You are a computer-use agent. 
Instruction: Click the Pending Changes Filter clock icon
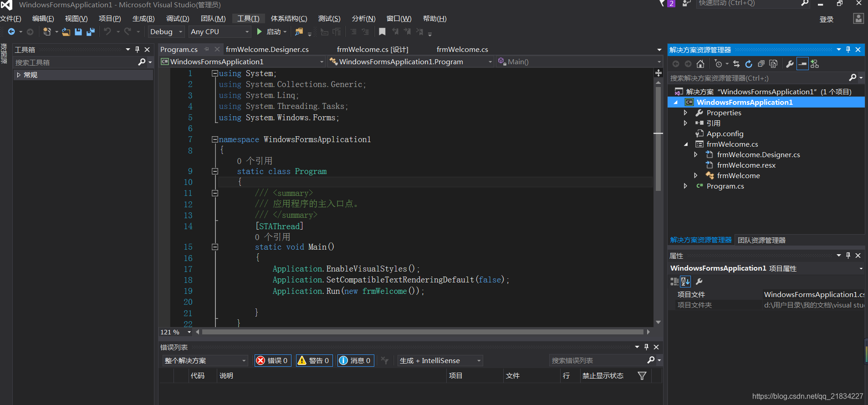(718, 64)
